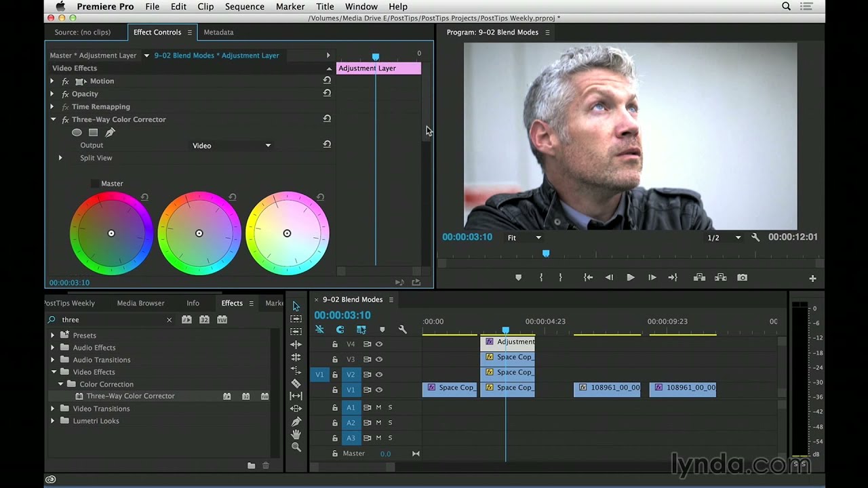Filter effects by YUV effects icon
The height and width of the screenshot is (488, 868).
(222, 319)
